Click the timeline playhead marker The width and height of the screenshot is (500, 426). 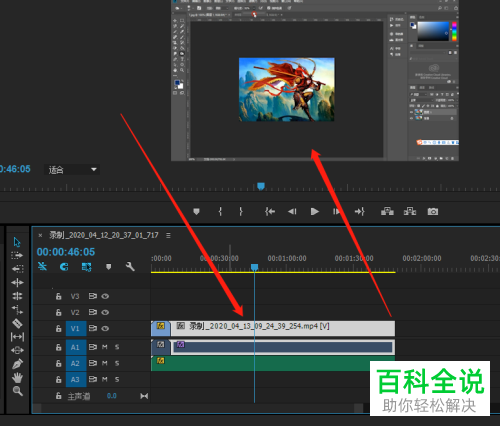(x=254, y=267)
